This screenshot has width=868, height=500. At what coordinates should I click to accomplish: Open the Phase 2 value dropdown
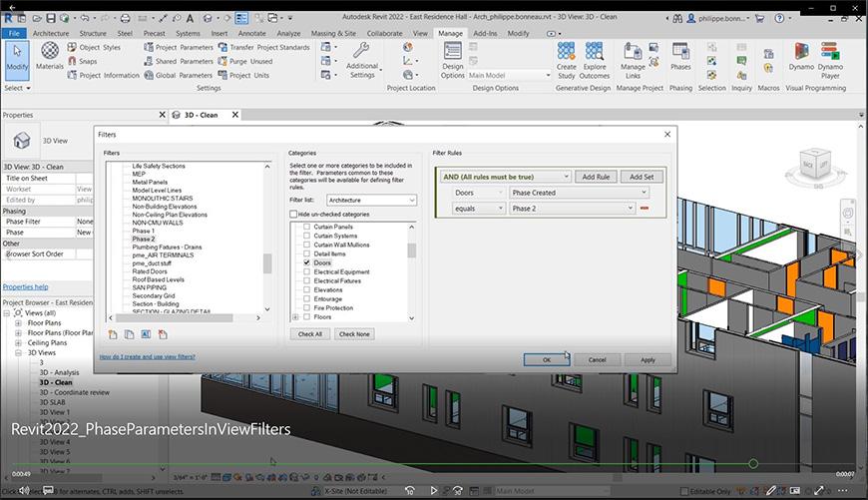tap(572, 209)
